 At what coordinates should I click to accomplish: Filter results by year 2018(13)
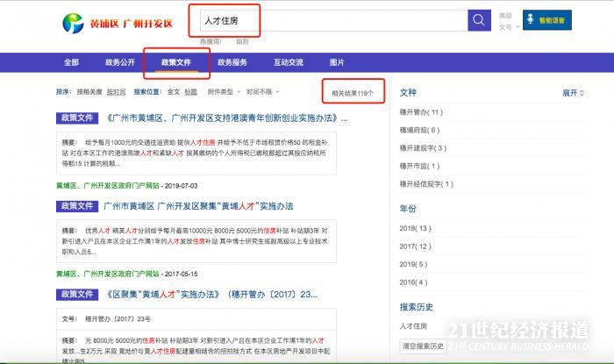(415, 228)
